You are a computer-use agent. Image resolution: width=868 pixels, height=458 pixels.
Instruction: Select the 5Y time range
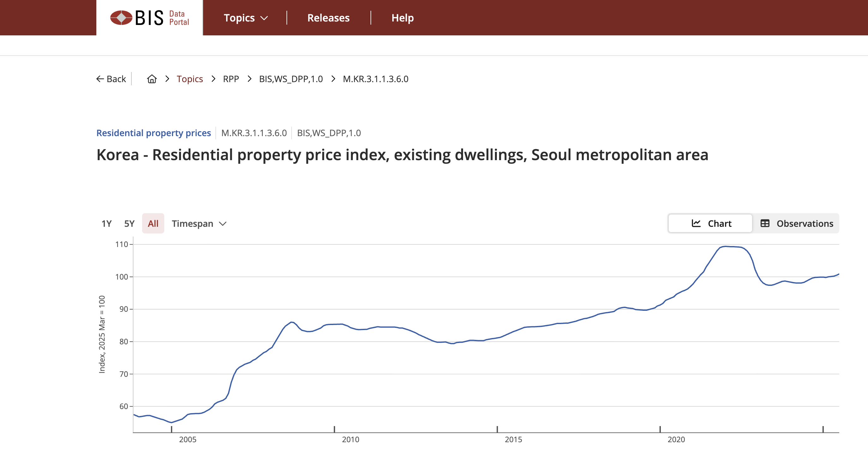pos(130,223)
